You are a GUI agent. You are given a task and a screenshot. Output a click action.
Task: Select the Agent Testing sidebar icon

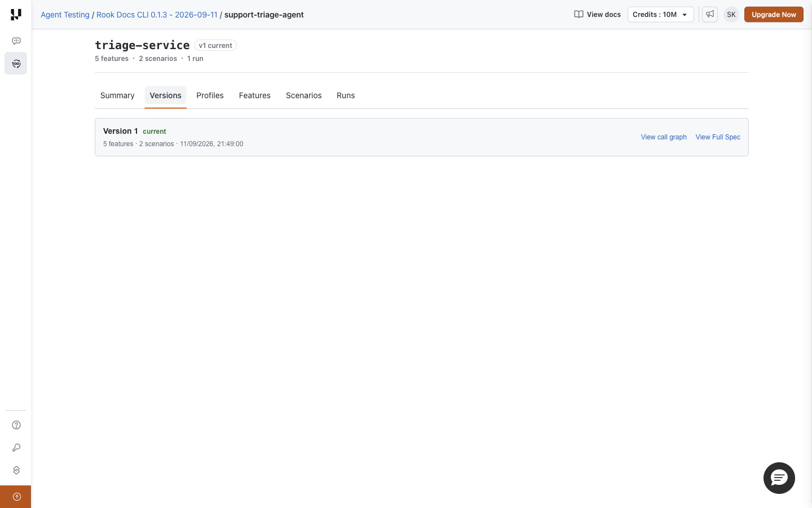(x=16, y=63)
